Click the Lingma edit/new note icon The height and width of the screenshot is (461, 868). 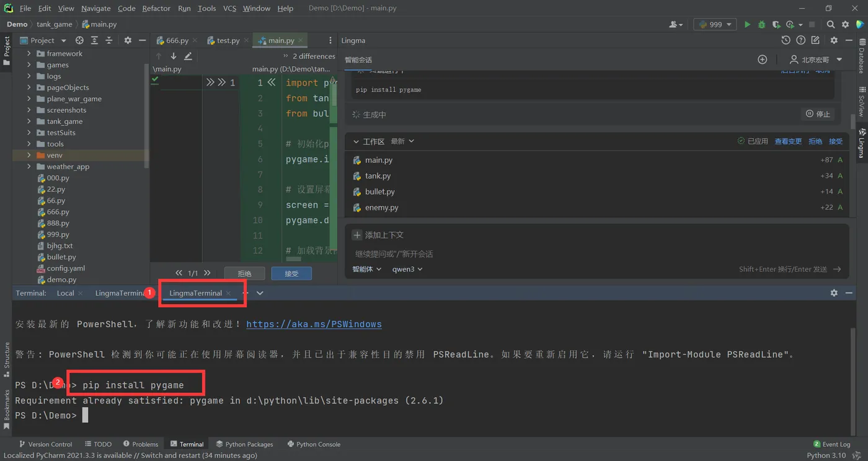tap(815, 40)
